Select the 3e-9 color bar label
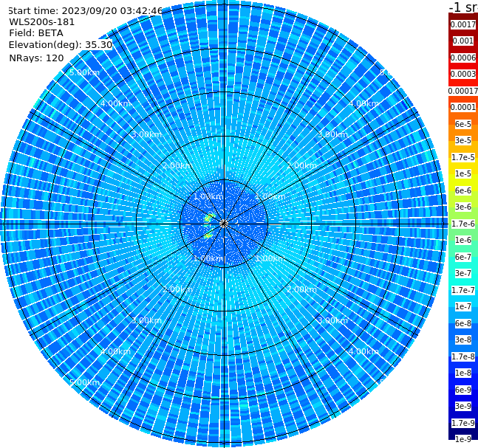The image size is (478, 448). (x=463, y=406)
